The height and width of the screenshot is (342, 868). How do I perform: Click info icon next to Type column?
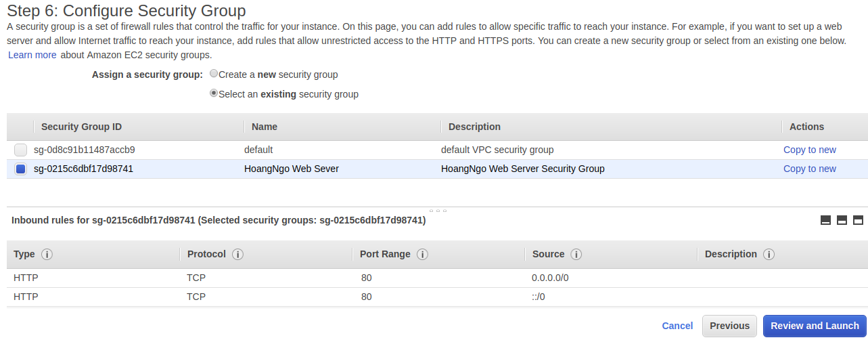pos(47,255)
